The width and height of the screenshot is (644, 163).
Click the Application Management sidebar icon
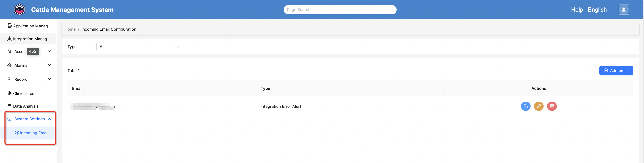(x=9, y=26)
